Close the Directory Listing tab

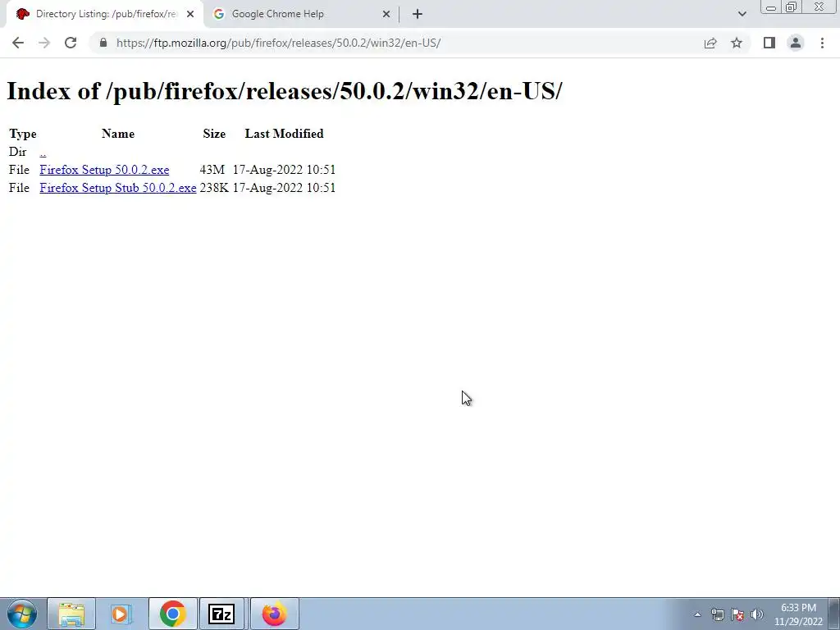[190, 14]
